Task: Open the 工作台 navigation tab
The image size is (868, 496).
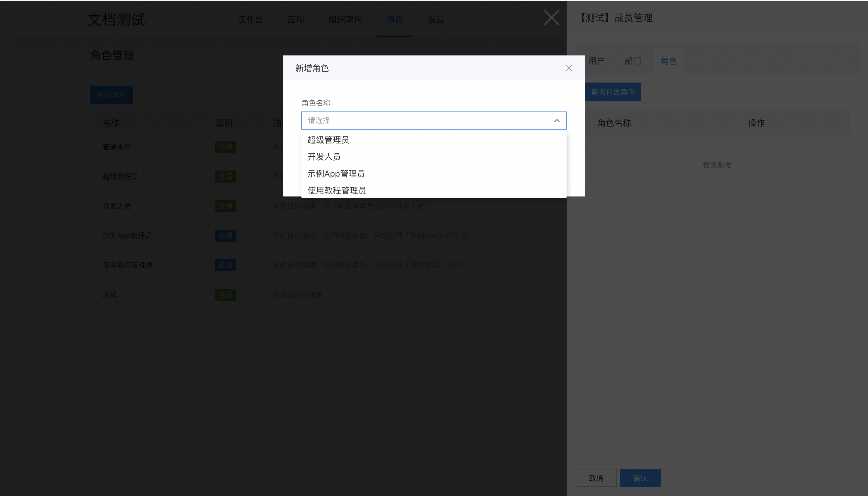Action: 251,19
